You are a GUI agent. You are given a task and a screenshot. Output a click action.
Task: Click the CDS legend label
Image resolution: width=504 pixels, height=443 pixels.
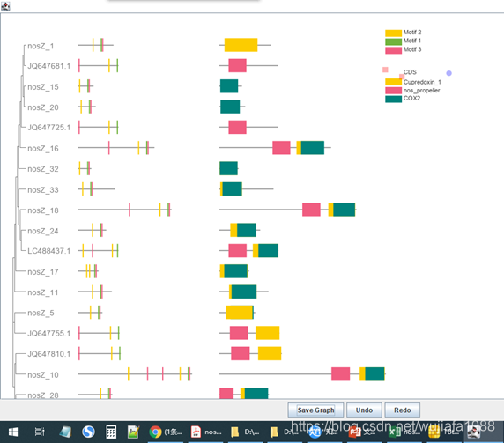pyautogui.click(x=410, y=72)
